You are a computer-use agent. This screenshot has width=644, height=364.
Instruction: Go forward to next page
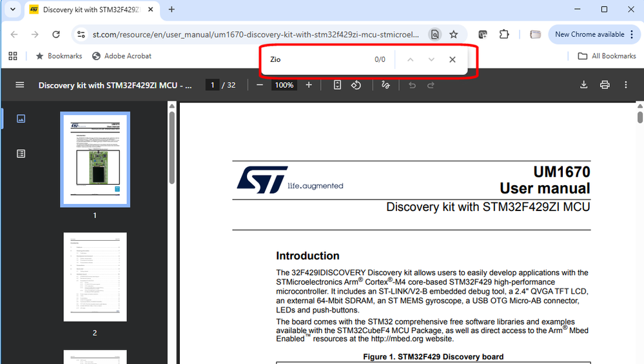coord(35,35)
